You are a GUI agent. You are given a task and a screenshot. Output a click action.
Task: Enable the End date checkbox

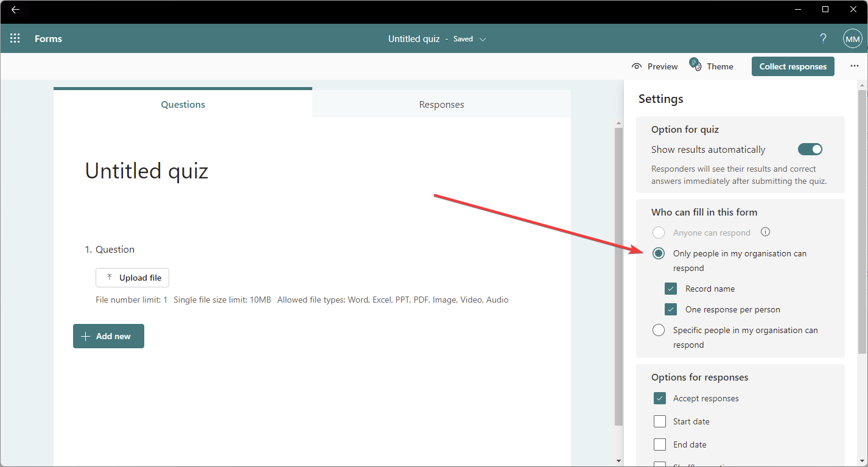660,444
